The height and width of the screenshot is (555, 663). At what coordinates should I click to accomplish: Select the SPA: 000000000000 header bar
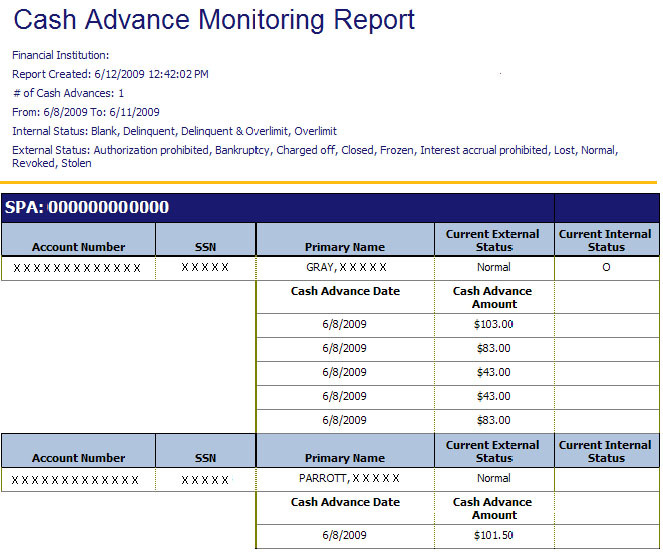point(87,208)
